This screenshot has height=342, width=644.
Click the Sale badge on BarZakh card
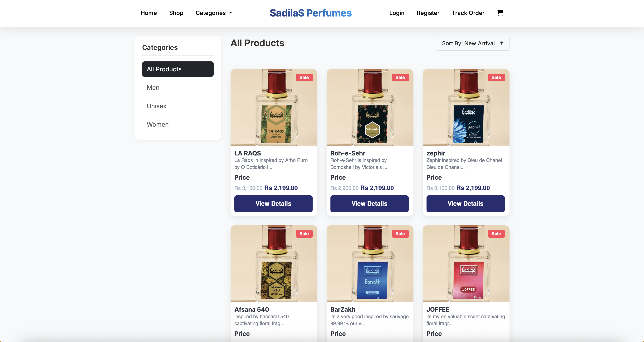pos(400,234)
